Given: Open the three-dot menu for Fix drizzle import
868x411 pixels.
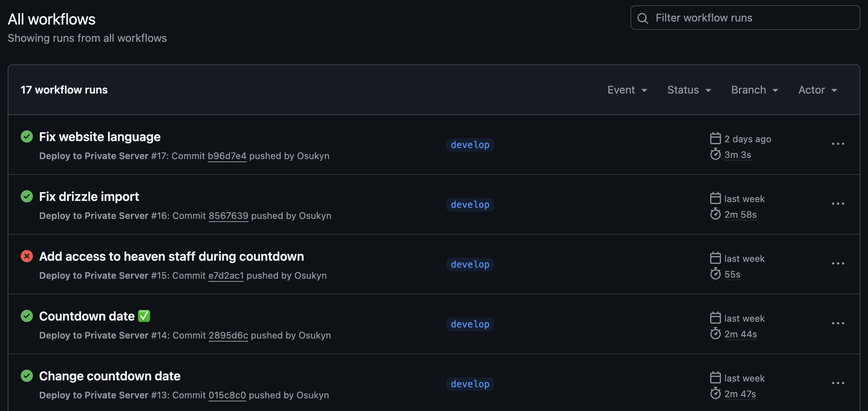Looking at the screenshot, I should pos(838,204).
